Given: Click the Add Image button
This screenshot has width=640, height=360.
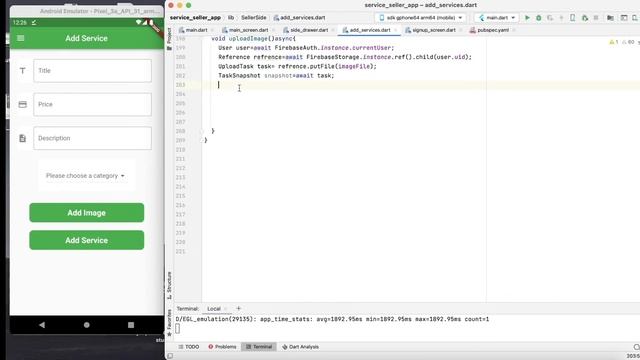Looking at the screenshot, I should (x=87, y=213).
